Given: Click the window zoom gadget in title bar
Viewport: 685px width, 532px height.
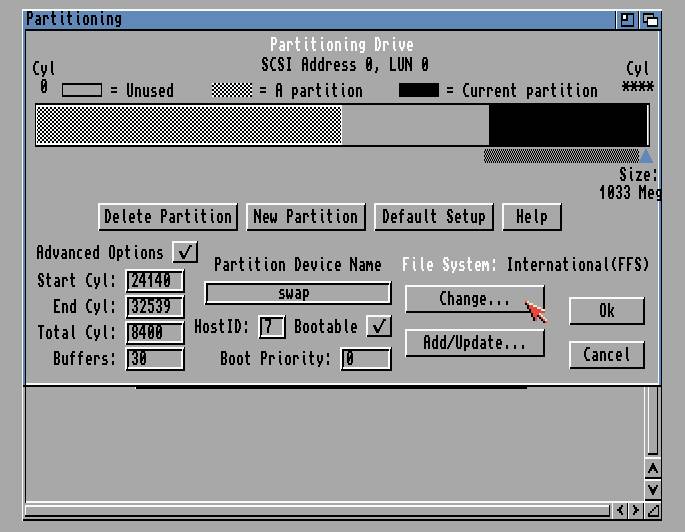Looking at the screenshot, I should [628, 19].
